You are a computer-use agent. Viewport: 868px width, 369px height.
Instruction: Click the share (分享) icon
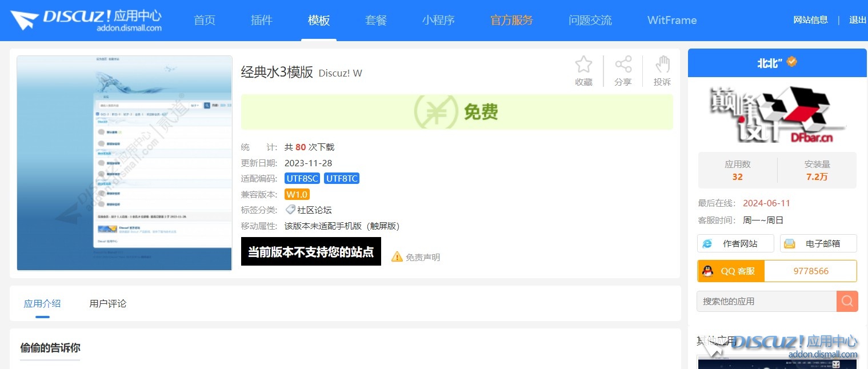tap(623, 65)
